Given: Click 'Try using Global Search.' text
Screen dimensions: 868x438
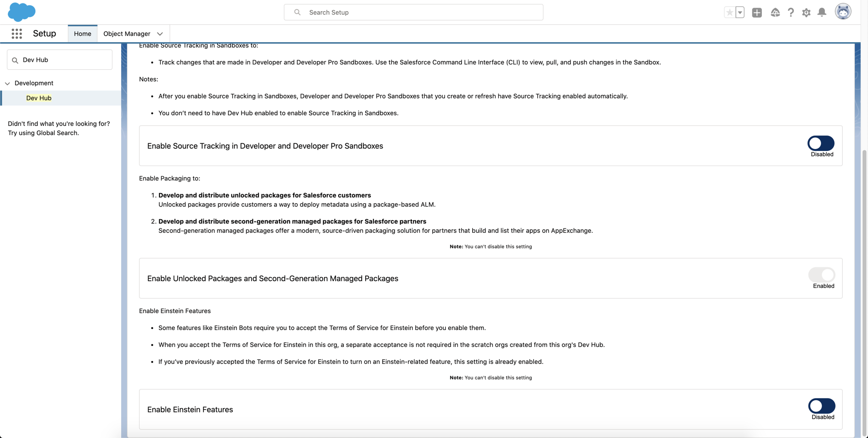Looking at the screenshot, I should tap(43, 133).
